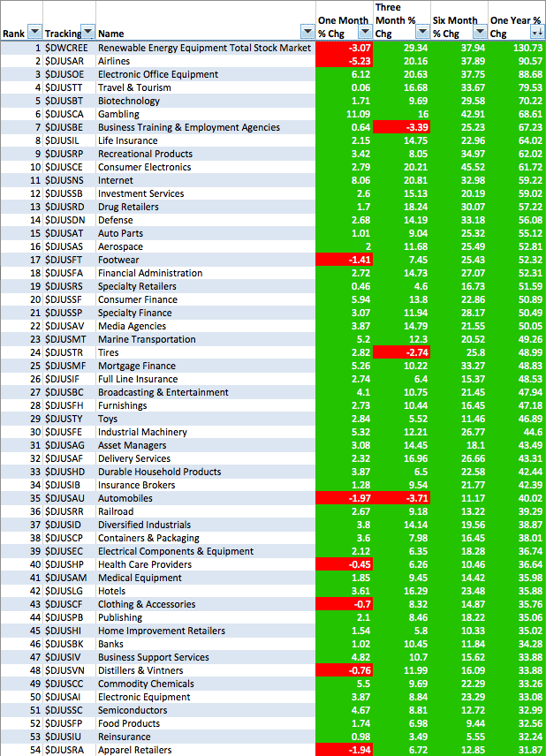546x756 pixels.
Task: Select the Biotechnology name cell
Action: pos(206,101)
